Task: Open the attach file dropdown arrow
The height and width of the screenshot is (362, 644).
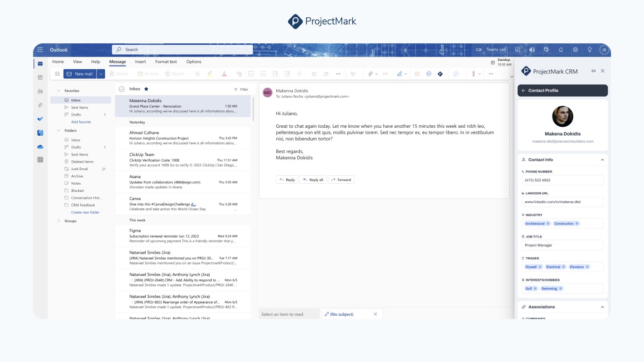Action: pyautogui.click(x=376, y=74)
